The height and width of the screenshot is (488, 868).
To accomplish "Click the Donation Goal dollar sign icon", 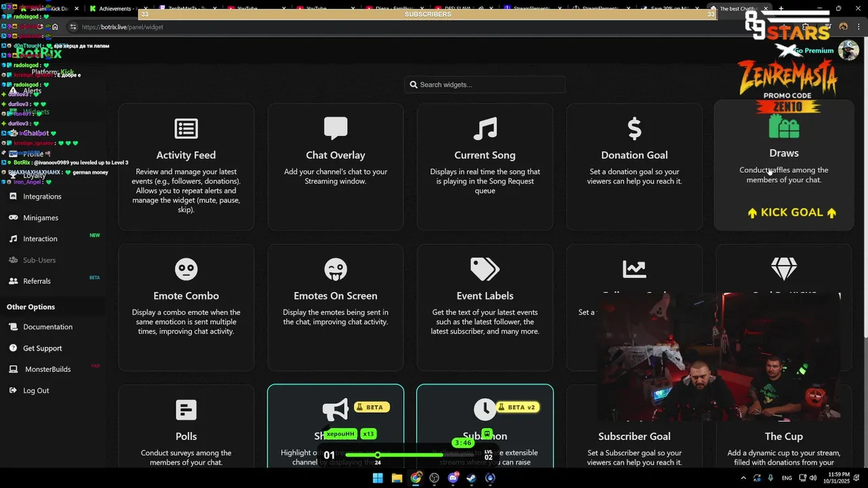I will pos(634,128).
